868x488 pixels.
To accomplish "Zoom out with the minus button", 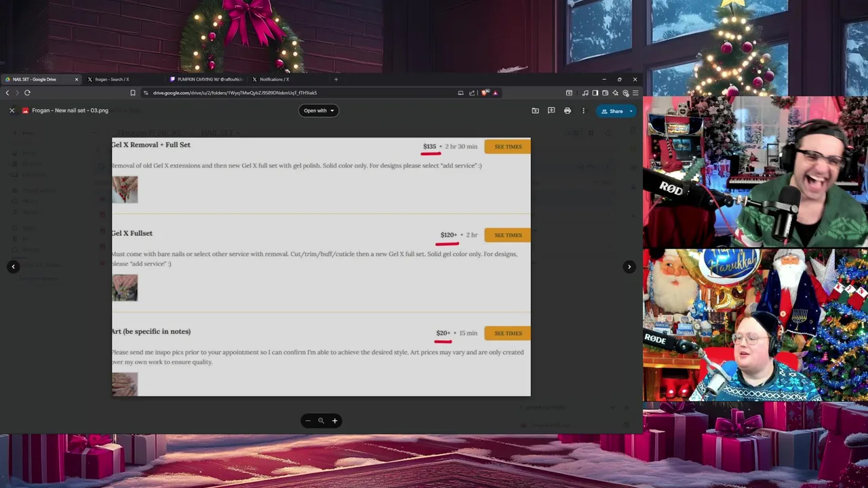I will pyautogui.click(x=308, y=421).
